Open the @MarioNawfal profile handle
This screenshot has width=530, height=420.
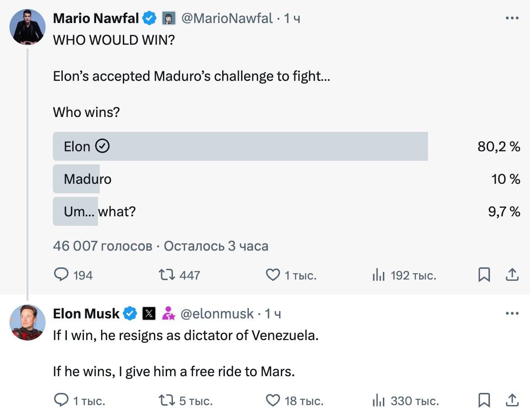tap(227, 19)
